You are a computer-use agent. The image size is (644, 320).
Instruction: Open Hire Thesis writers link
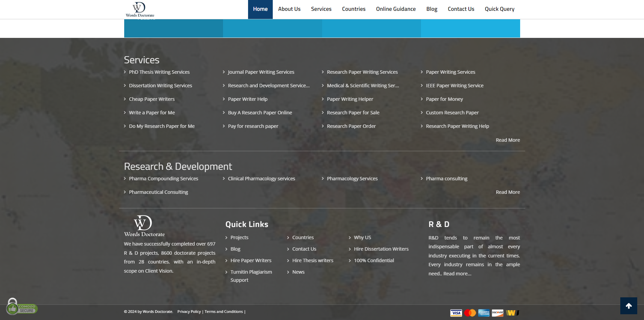coord(313,260)
